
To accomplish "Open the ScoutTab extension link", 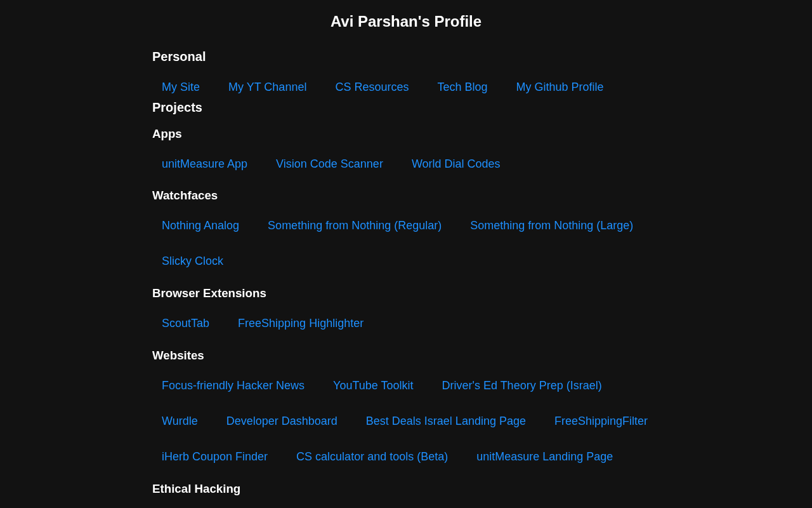I will click(x=185, y=323).
